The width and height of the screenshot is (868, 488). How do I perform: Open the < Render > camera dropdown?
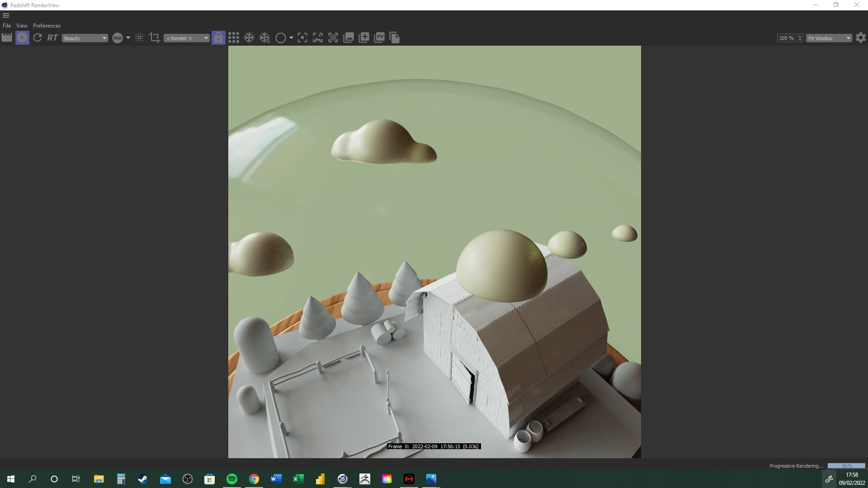coord(187,38)
